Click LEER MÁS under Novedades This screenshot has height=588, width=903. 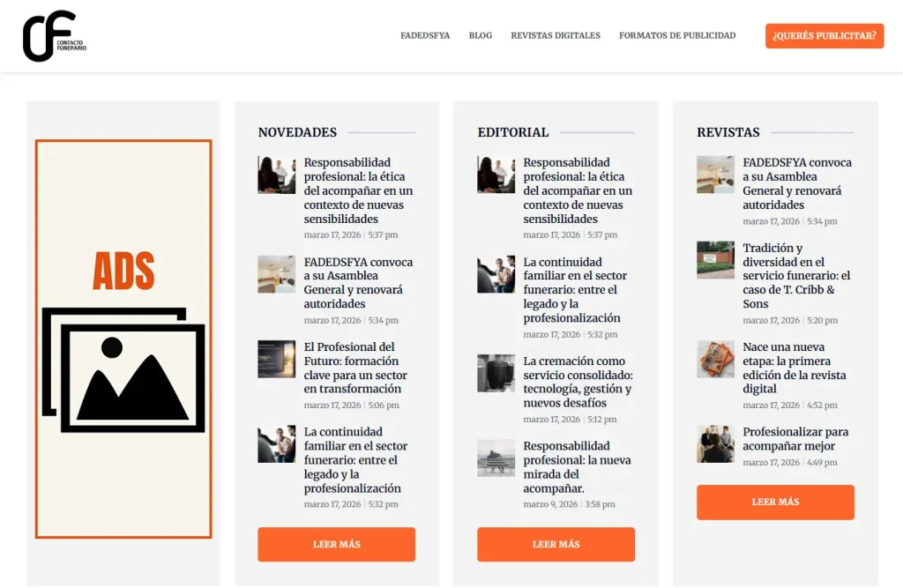(x=336, y=544)
